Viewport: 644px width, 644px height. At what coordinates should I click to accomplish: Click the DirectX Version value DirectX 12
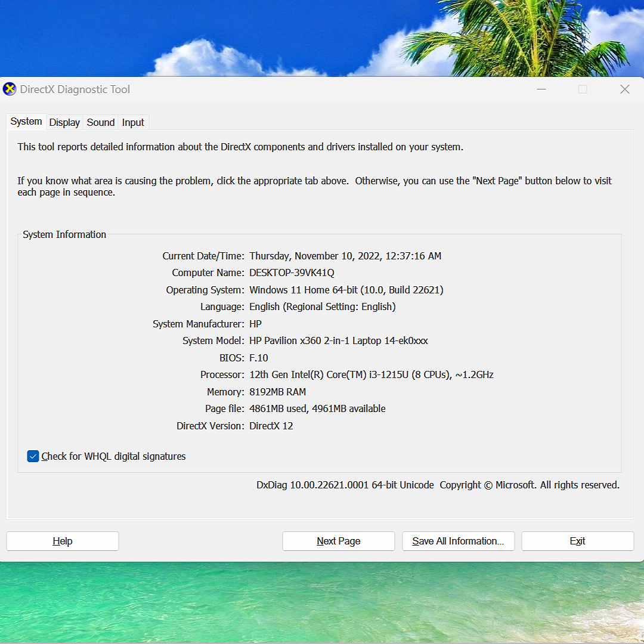271,426
